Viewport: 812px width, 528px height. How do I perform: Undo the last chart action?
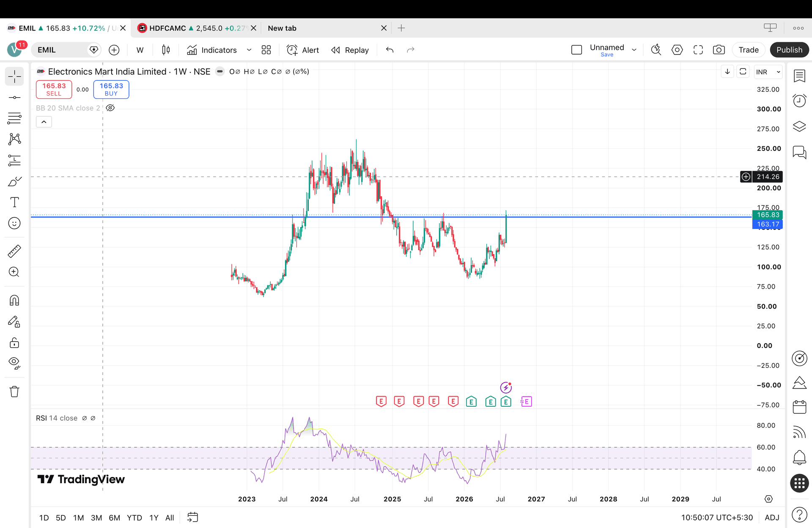click(390, 50)
